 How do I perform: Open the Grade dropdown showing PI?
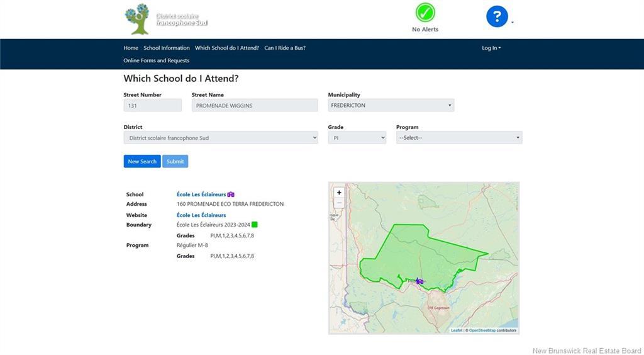click(x=357, y=138)
